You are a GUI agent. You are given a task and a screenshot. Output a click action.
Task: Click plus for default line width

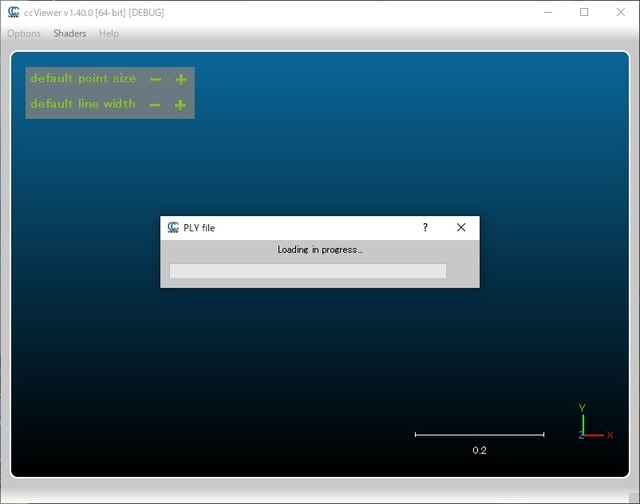click(181, 105)
